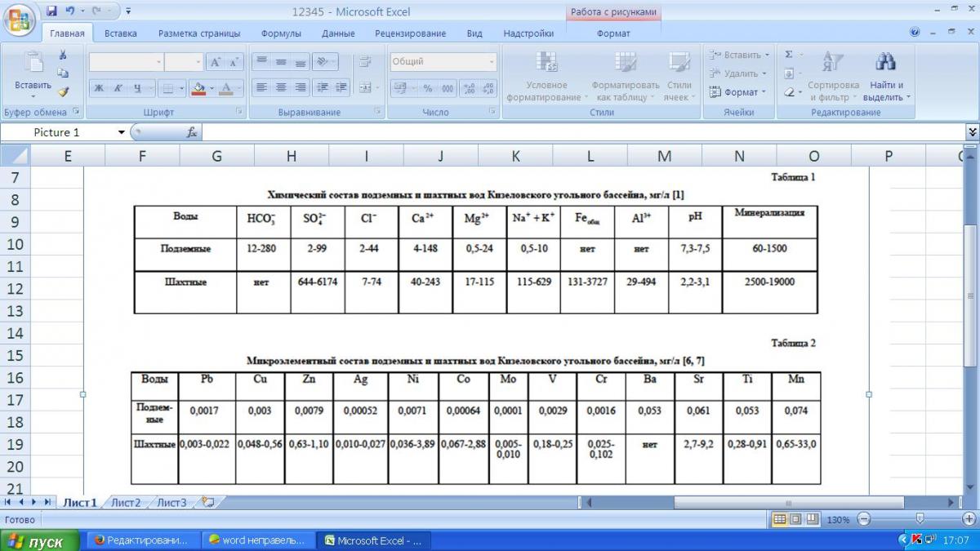Click the Format Painter brush icon
This screenshot has width=980, height=551.
[63, 91]
